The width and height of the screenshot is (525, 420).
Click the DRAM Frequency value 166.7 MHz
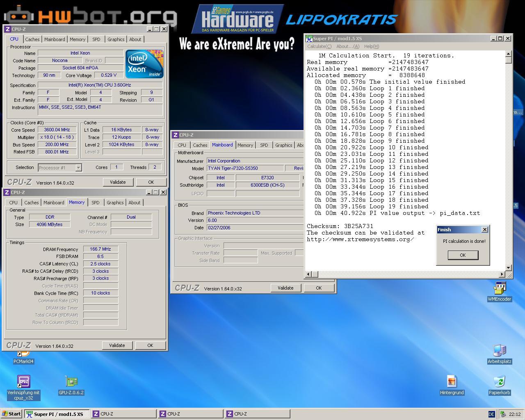click(100, 249)
